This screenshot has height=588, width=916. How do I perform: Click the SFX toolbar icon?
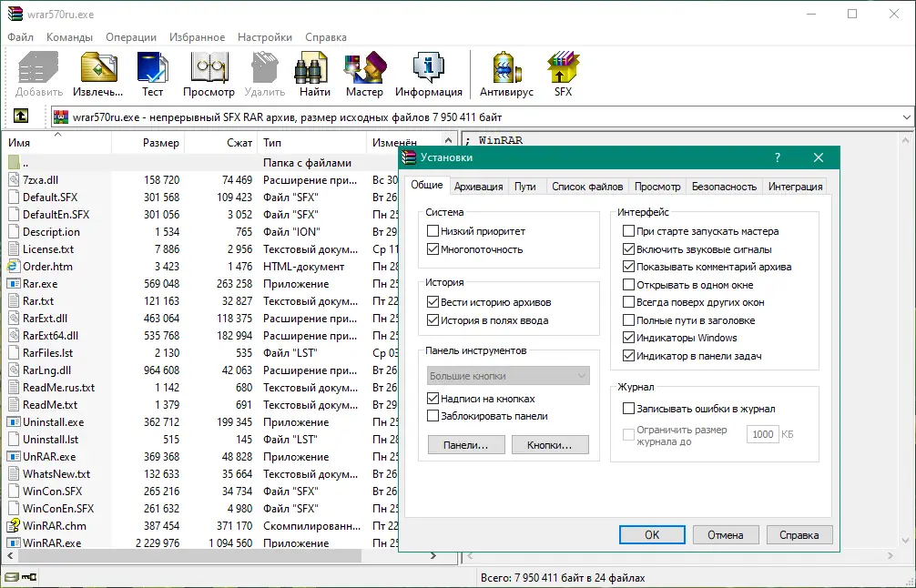[563, 67]
